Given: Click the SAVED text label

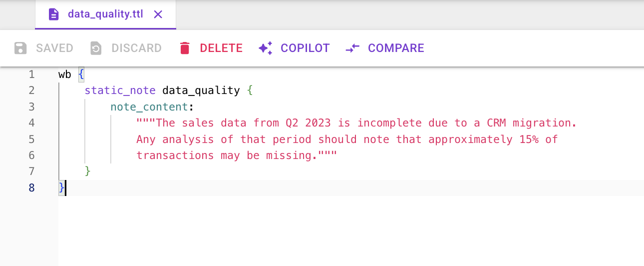Looking at the screenshot, I should [x=54, y=48].
